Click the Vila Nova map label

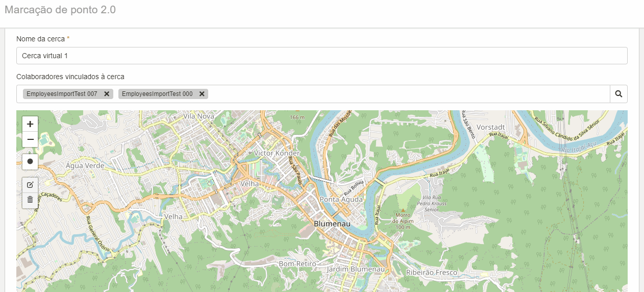pyautogui.click(x=199, y=116)
